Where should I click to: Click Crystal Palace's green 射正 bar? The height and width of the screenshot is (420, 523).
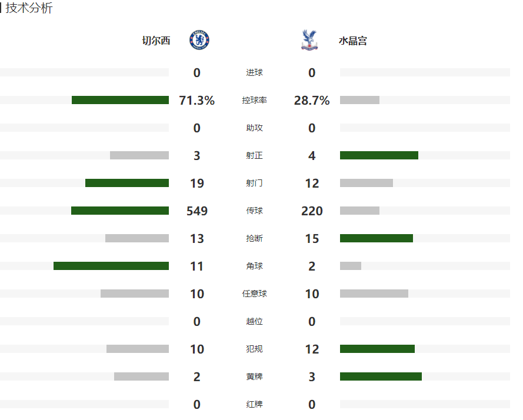(379, 155)
